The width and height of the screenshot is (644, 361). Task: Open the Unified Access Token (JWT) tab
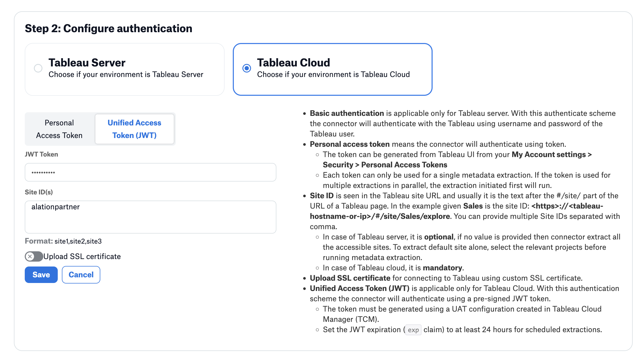[134, 129]
